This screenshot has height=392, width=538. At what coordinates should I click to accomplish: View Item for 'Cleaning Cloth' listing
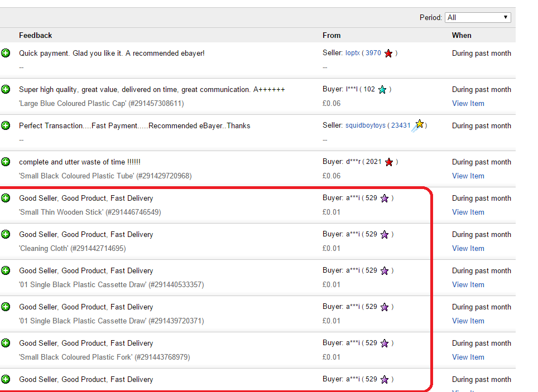[468, 249]
